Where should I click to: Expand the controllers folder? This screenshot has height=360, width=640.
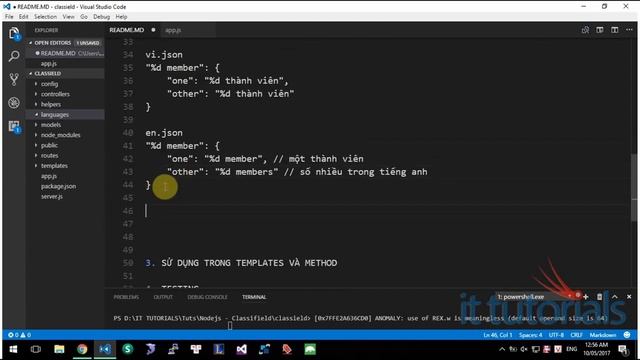[55, 94]
